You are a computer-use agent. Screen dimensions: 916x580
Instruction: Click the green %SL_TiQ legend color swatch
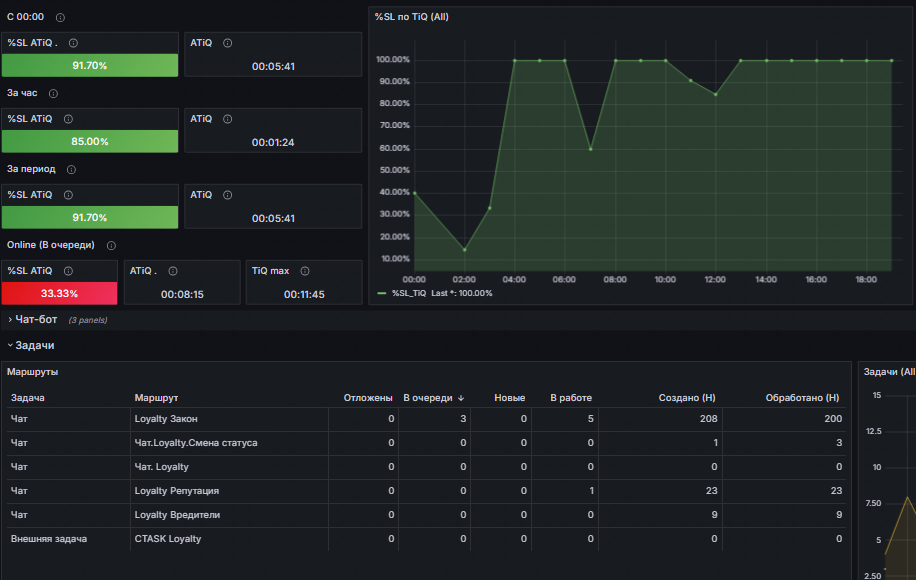click(382, 293)
